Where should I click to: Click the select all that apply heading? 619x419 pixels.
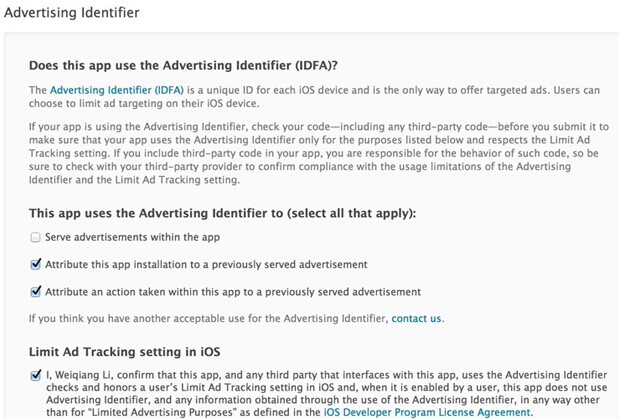[x=222, y=213]
